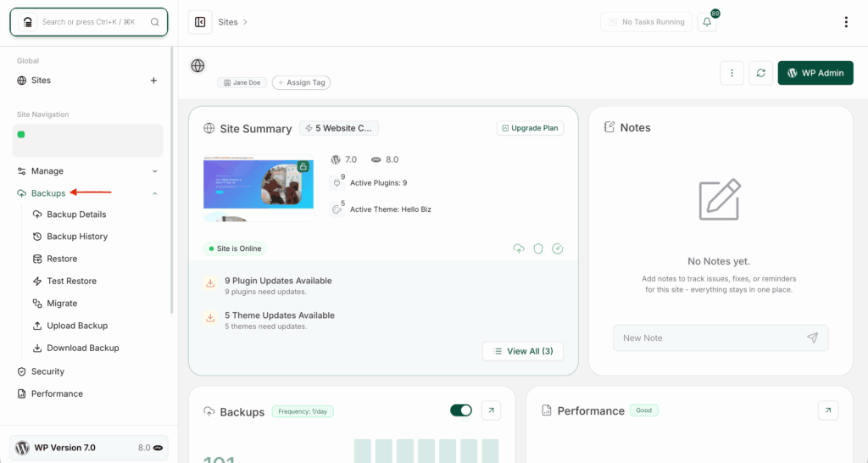Viewport: 868px width, 463px height.
Task: Send note with paper plane icon
Action: pos(812,337)
